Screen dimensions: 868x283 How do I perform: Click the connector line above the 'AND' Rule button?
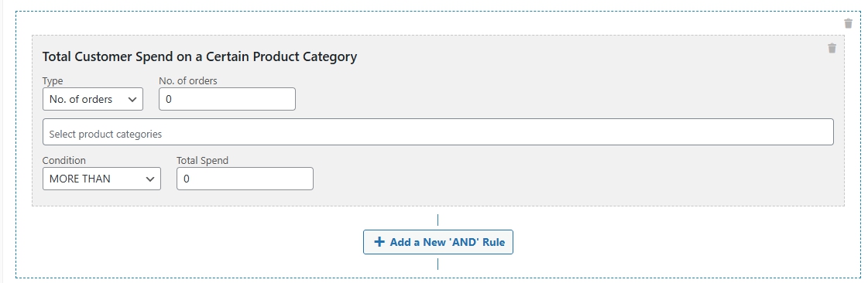438,220
